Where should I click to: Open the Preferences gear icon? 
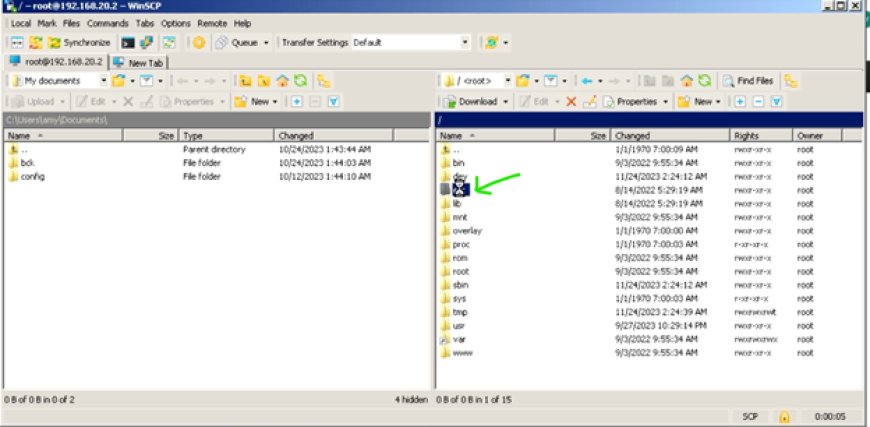click(x=199, y=43)
